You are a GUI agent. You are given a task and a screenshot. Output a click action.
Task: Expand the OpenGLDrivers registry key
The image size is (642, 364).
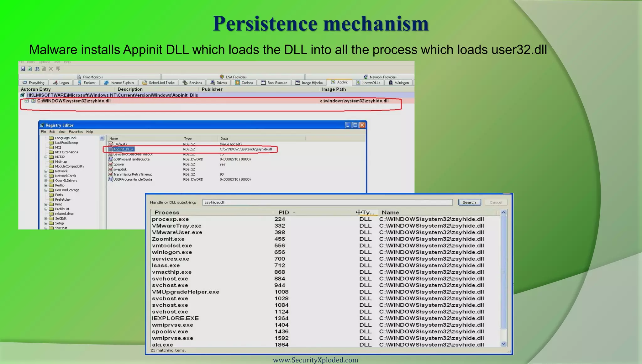(46, 181)
